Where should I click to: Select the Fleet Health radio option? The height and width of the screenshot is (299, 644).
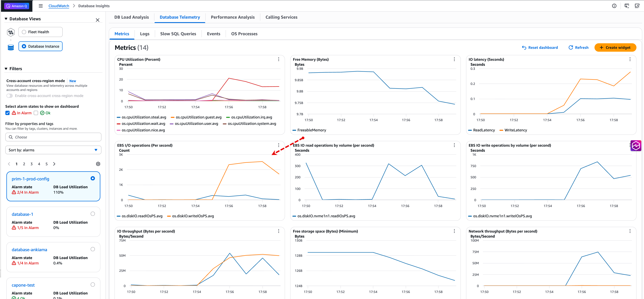tap(24, 32)
